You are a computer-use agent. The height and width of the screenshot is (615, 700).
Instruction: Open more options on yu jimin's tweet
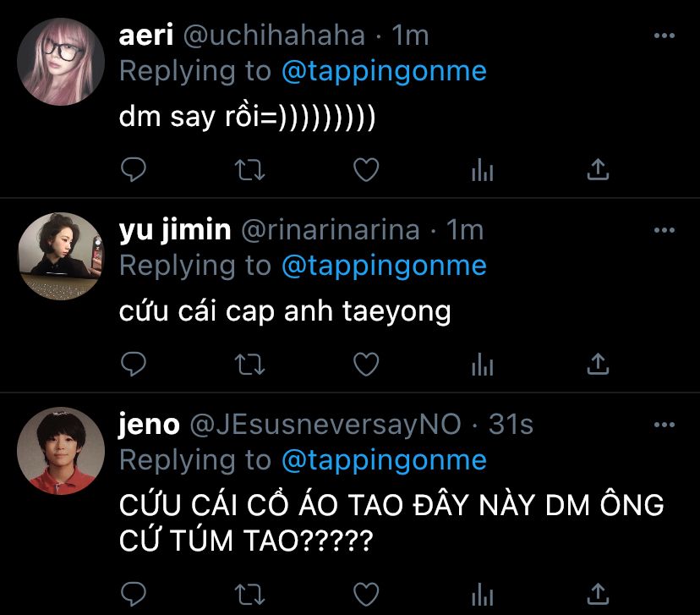pos(665,230)
